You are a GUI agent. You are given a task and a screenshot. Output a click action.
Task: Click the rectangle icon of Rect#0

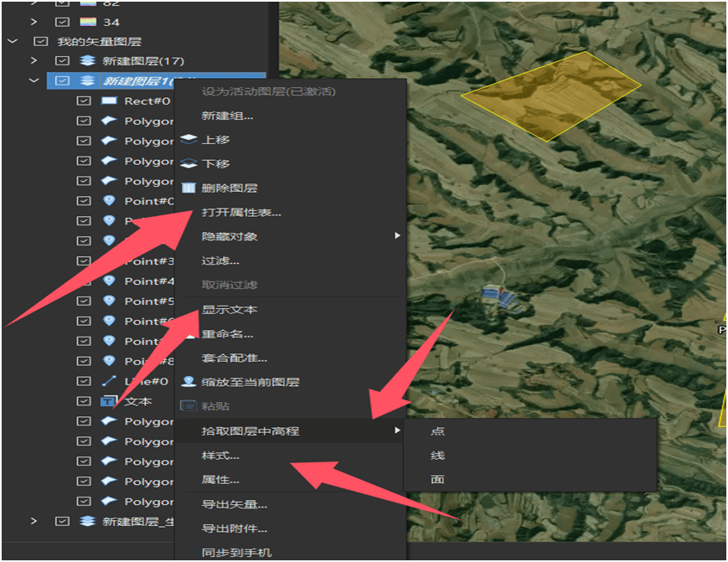tap(109, 101)
